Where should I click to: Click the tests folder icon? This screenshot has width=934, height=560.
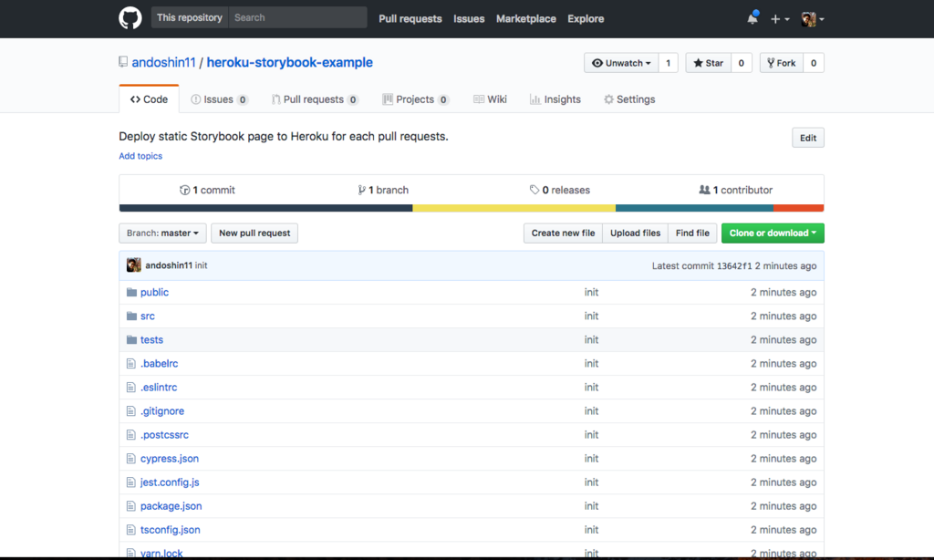(x=131, y=340)
